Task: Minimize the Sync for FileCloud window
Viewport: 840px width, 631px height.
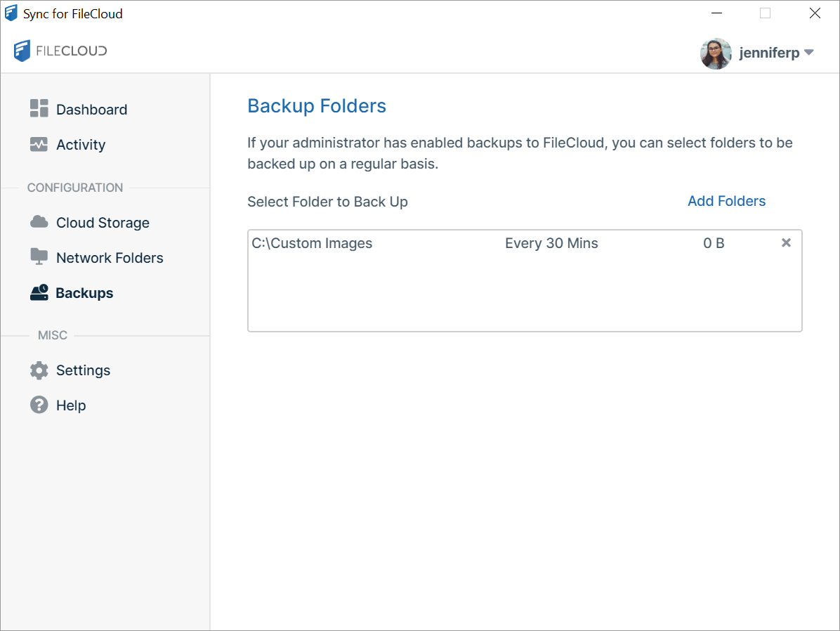Action: tap(716, 13)
